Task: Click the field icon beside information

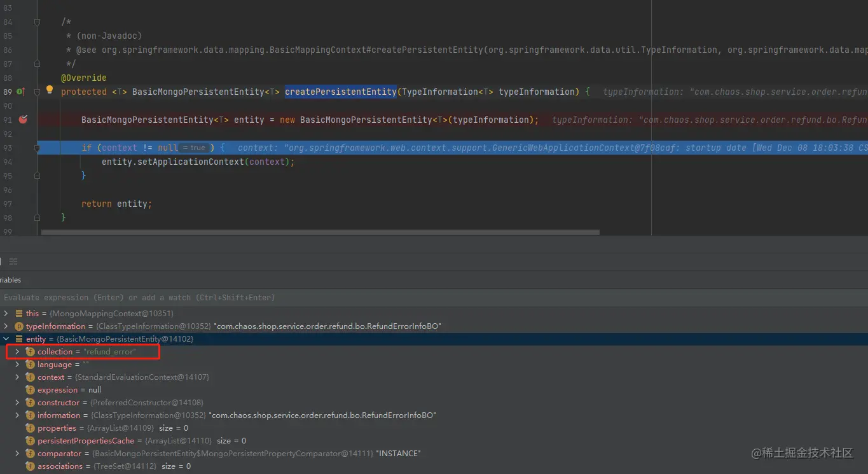Action: (x=30, y=415)
